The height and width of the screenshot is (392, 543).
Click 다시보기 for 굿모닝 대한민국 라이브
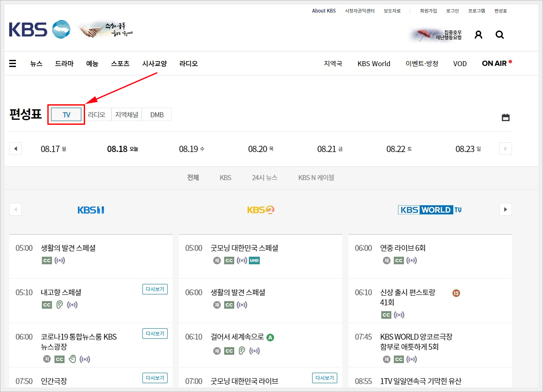pos(325,378)
